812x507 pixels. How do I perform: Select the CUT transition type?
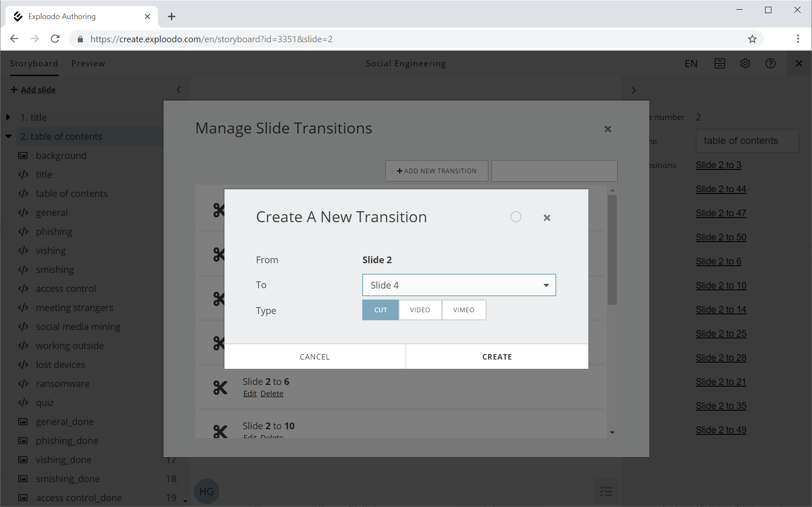tap(380, 310)
